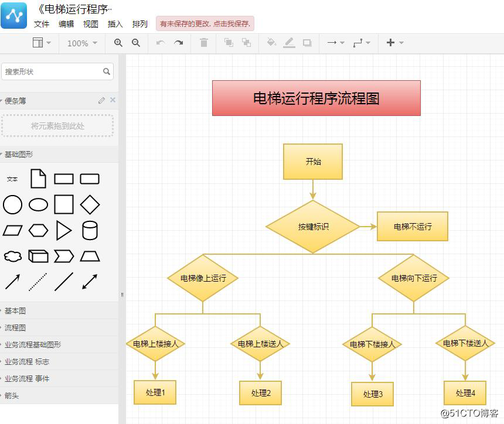The image size is (504, 424).
Task: Select the 电梯运行程序流程图 title box
Action: [316, 98]
